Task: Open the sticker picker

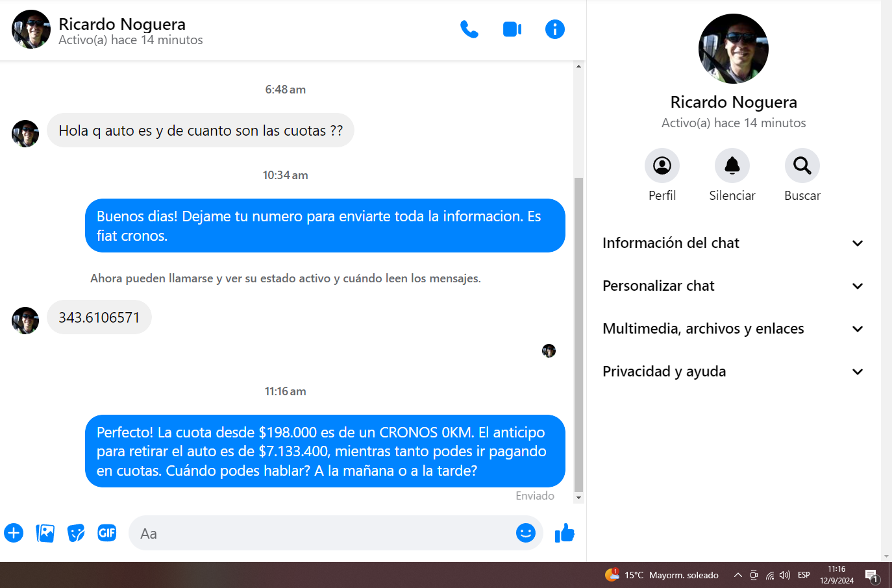Action: pyautogui.click(x=76, y=533)
